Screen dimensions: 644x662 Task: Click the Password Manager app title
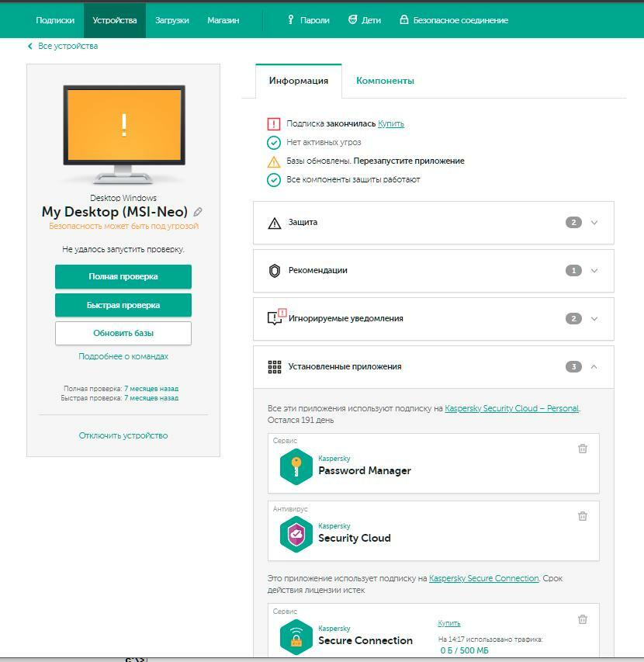[x=364, y=470]
